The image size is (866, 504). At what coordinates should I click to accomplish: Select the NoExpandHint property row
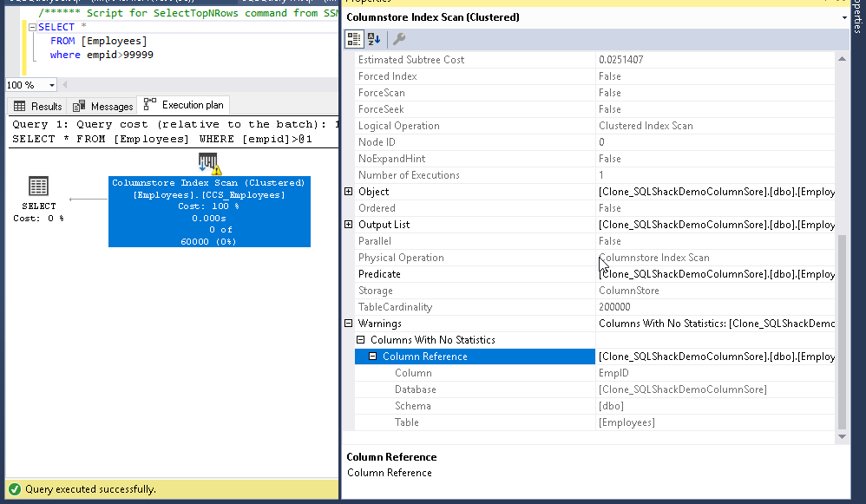point(594,159)
